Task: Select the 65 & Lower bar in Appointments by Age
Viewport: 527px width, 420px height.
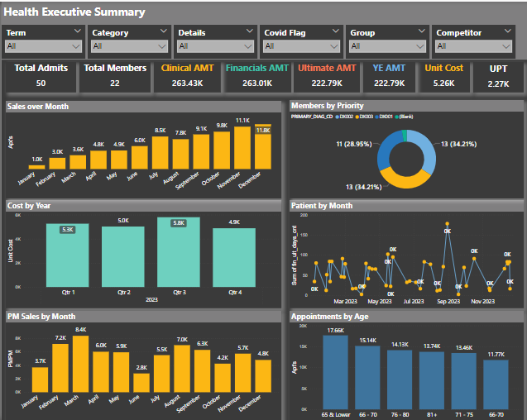Action: click(335, 372)
